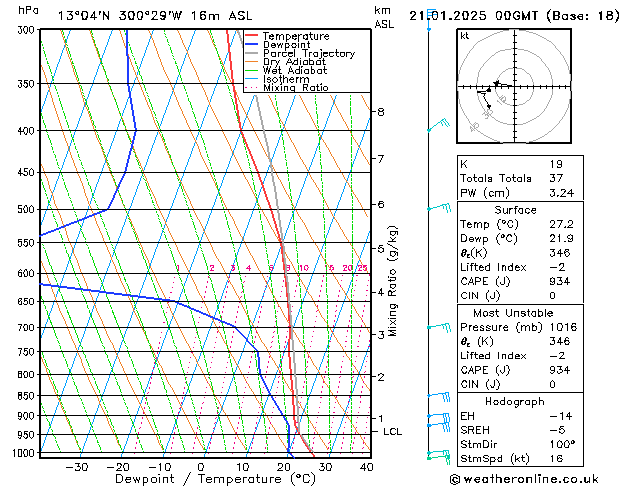Viewport: 629px width, 486px height.
Task: Click the 8 km height tick label
Action: [381, 112]
